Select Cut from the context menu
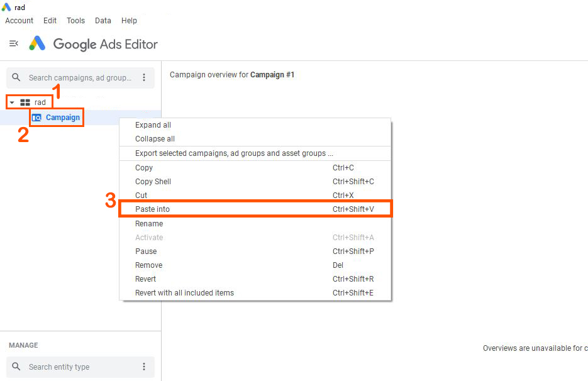Screen dimensions: 588x381 tap(255, 195)
